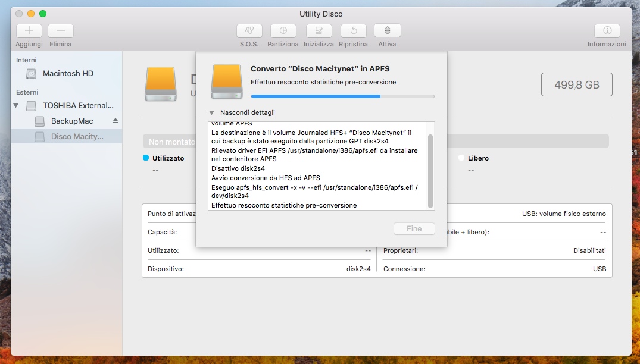Click the orange disk icon in dialog
Image resolution: width=640 pixels, height=364 pixels.
click(x=226, y=82)
